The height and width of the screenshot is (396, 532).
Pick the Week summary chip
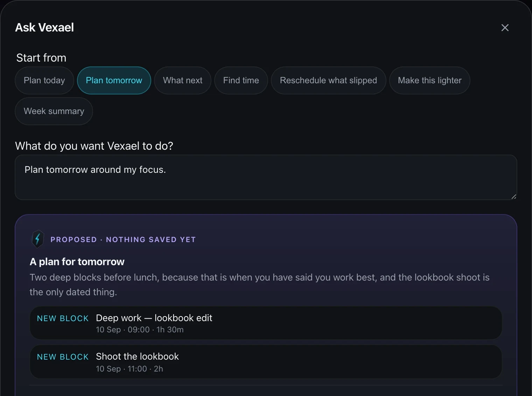[54, 111]
